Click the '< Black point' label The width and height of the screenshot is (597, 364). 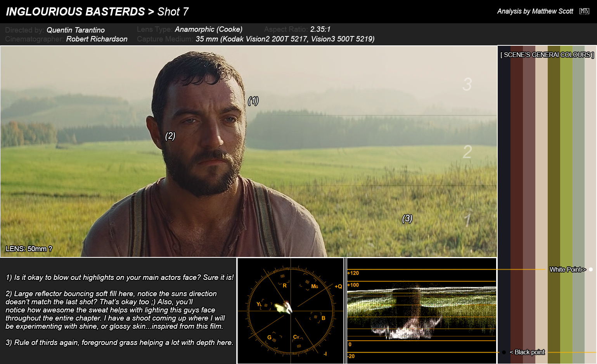tap(527, 352)
